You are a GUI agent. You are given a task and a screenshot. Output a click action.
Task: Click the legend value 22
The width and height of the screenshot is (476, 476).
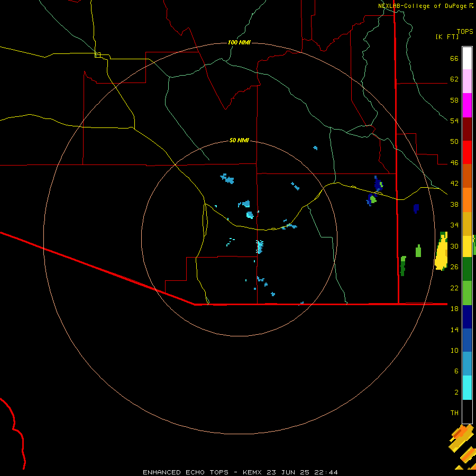tap(454, 288)
